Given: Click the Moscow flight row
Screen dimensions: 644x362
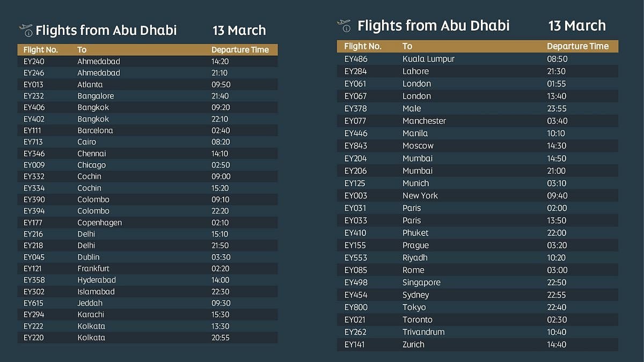Looking at the screenshot, I should 478,146.
